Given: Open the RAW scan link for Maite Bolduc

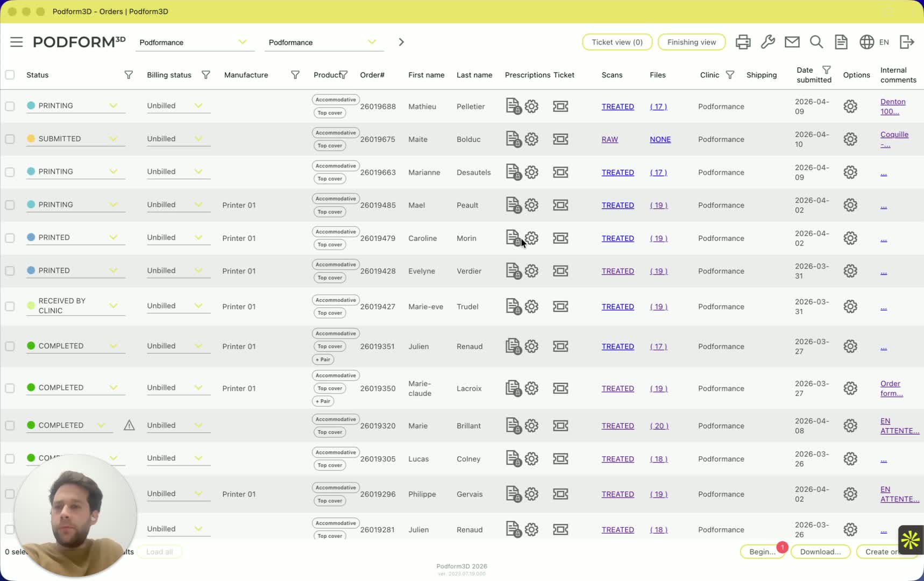Looking at the screenshot, I should (x=609, y=139).
